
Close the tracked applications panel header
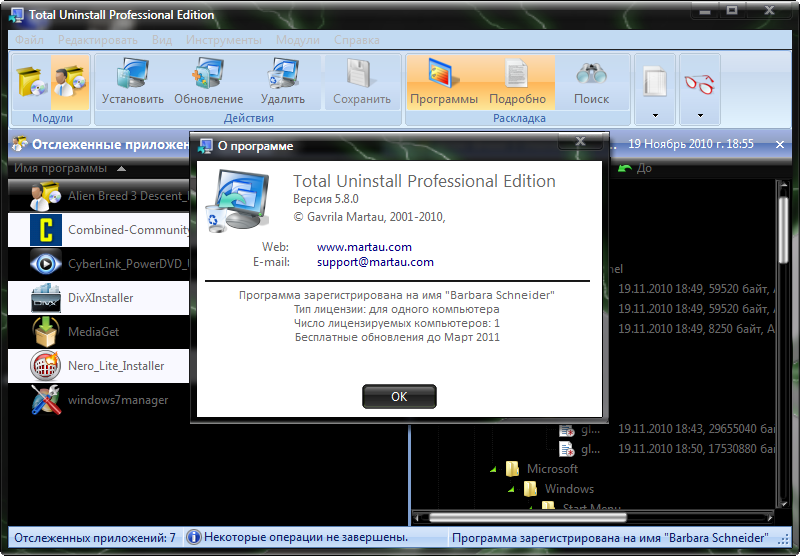[x=780, y=145]
